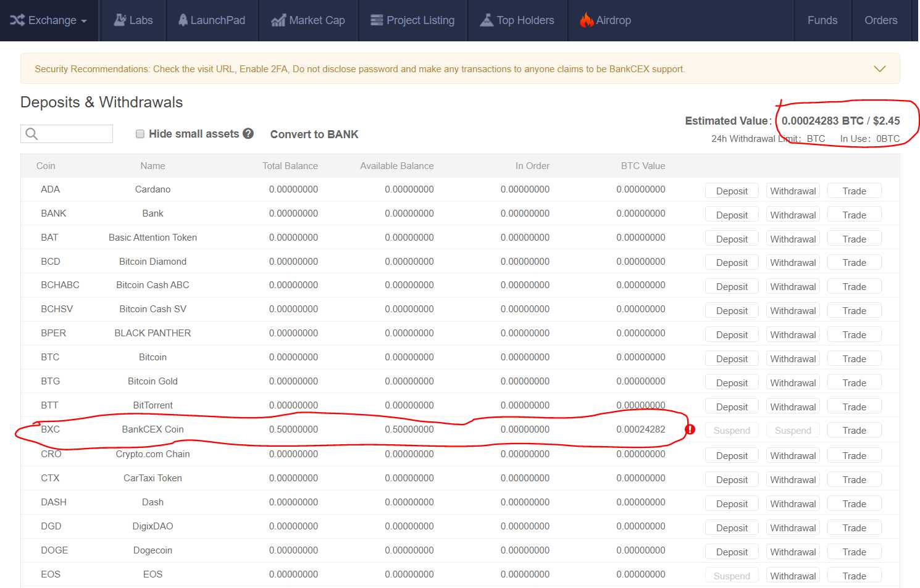Open the Convert to BANK link

click(x=314, y=135)
